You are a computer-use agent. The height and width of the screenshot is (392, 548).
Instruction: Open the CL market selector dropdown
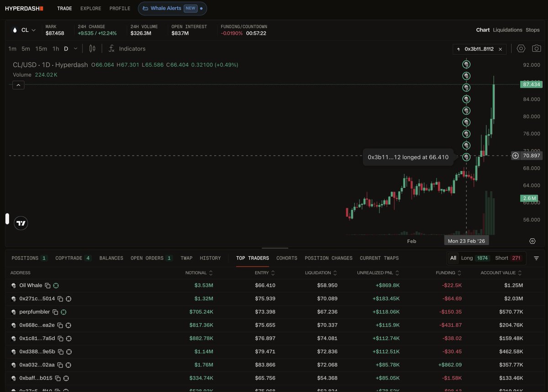point(25,30)
